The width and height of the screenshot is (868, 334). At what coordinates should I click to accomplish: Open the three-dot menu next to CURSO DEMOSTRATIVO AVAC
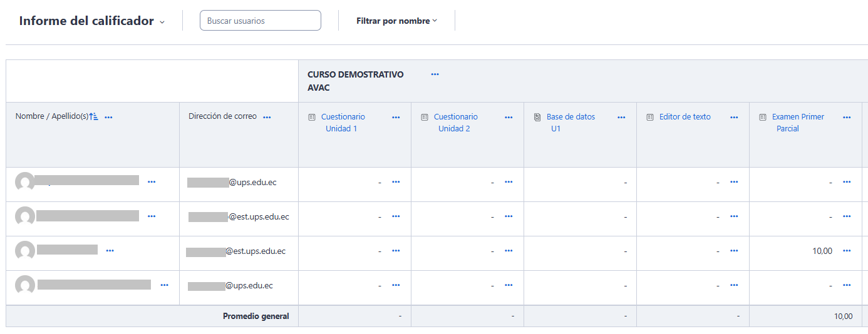[x=435, y=74]
